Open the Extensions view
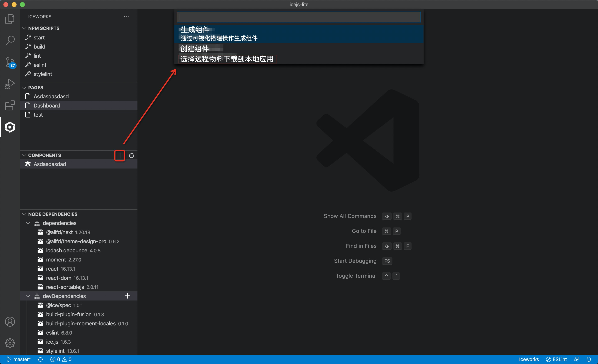Image resolution: width=598 pixels, height=364 pixels. (x=10, y=105)
